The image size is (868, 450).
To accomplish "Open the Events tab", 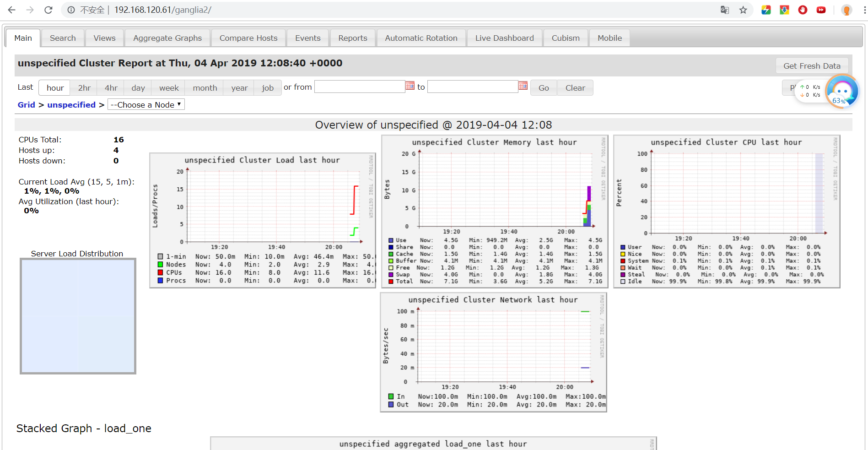I will pos(308,38).
